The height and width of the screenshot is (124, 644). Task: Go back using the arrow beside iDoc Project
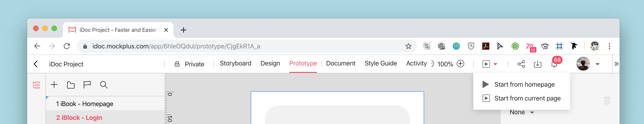(x=36, y=64)
